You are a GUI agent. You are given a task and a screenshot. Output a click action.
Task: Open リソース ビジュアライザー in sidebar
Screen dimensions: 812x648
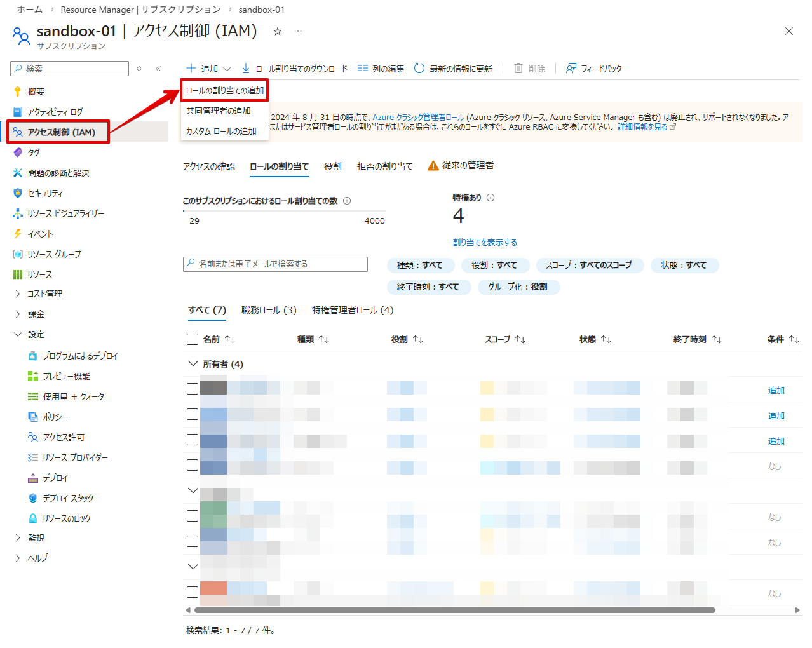(65, 213)
